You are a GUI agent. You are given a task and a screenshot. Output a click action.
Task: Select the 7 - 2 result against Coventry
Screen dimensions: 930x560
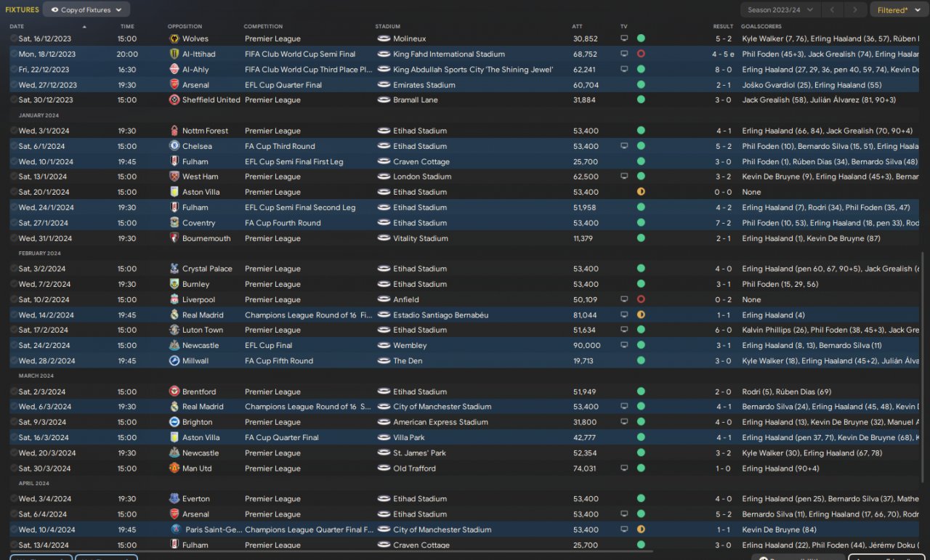coord(723,223)
